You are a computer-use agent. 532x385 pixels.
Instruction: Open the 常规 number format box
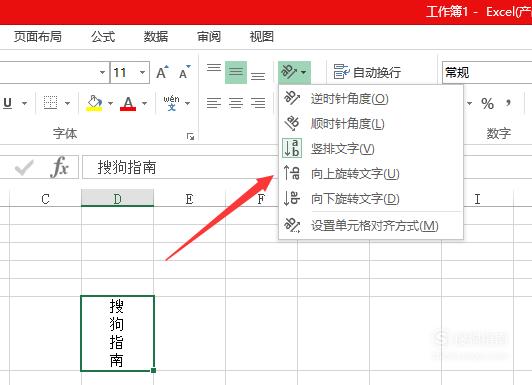pyautogui.click(x=487, y=72)
